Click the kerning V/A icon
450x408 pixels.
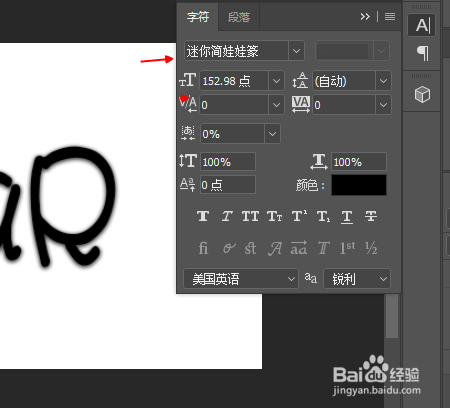pyautogui.click(x=188, y=104)
